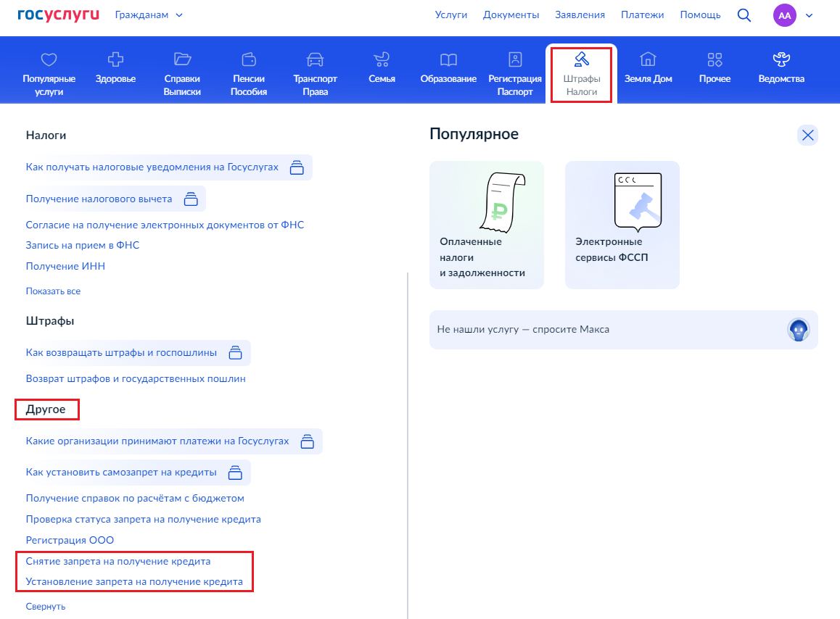
Task: Click the Не нашли услугу ask field
Action: (x=624, y=330)
